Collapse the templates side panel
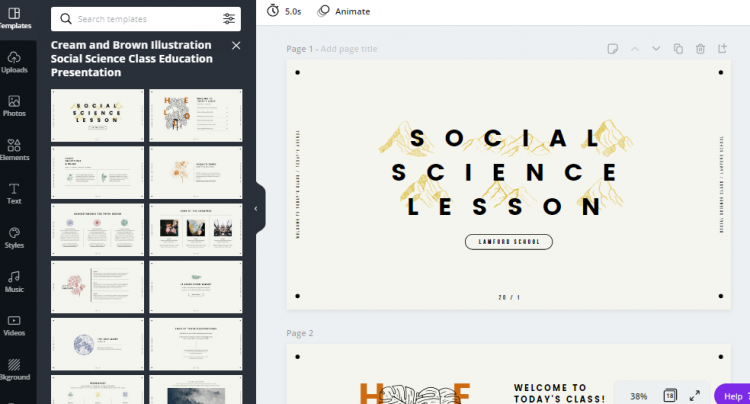This screenshot has height=404, width=750. tap(255, 208)
